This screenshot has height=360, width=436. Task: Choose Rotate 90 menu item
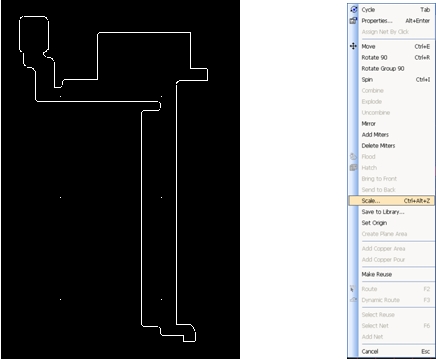click(x=392, y=57)
